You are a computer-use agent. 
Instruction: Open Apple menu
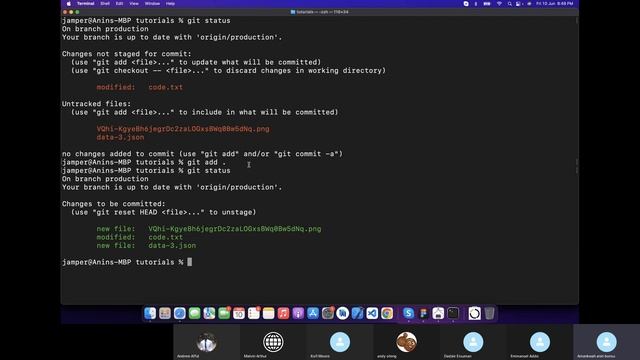coord(69,4)
